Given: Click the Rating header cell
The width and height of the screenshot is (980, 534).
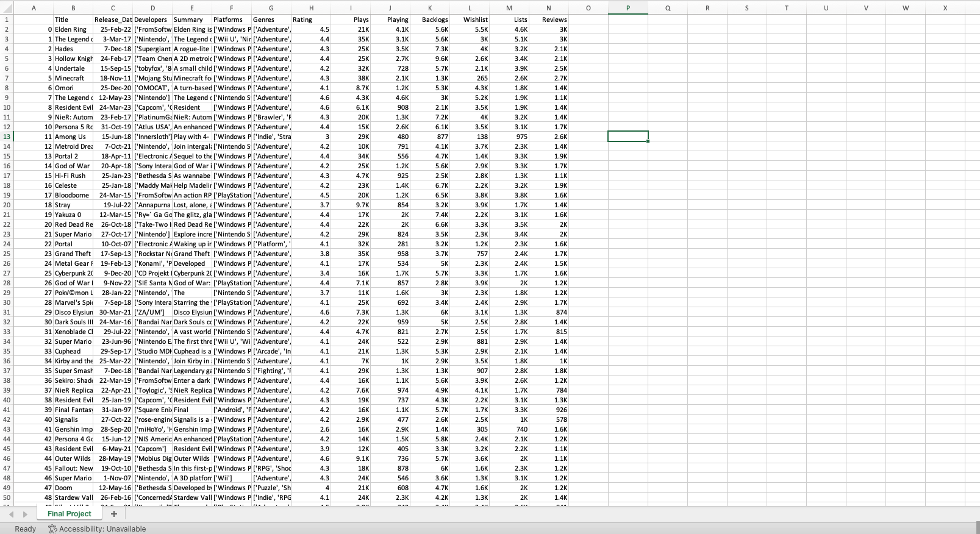Looking at the screenshot, I should pos(311,20).
